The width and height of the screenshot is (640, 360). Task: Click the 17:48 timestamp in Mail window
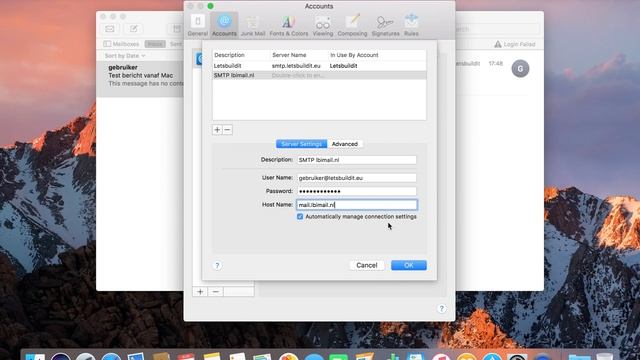pyautogui.click(x=496, y=64)
